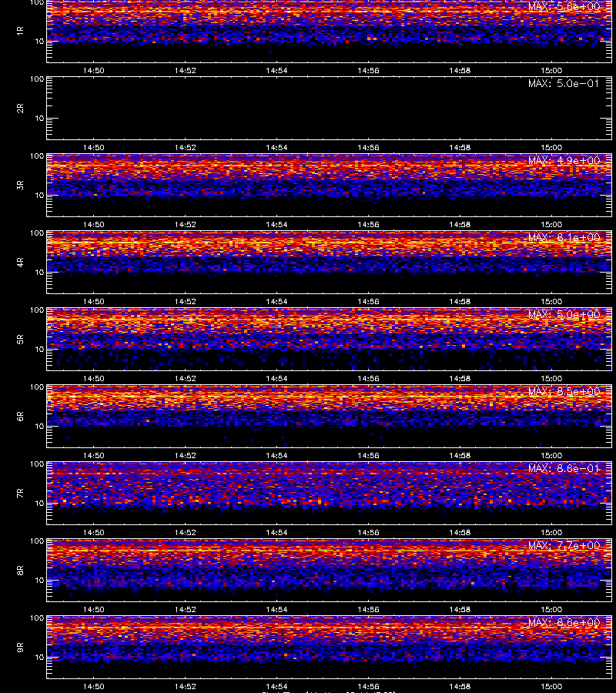Screen dimensions: 616x693
Task: Click the 15:00 tick label below panel 7R
Action: click(x=551, y=533)
